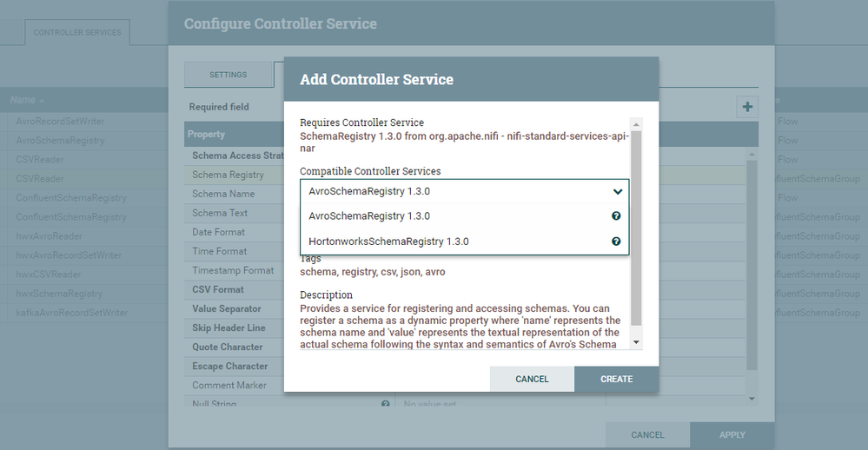
Task: Open the CONTROLLER SERVICES tab
Action: tap(77, 33)
